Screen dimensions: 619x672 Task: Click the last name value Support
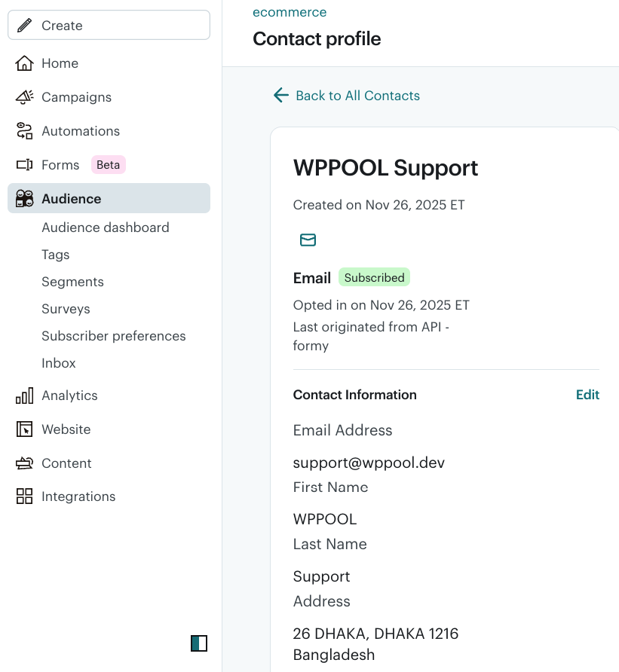[321, 577]
